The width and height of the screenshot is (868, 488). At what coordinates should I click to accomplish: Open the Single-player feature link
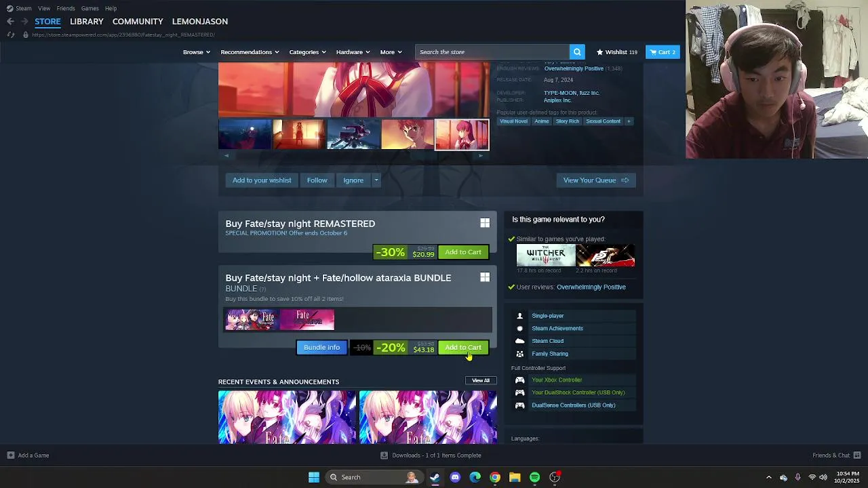[548, 316]
